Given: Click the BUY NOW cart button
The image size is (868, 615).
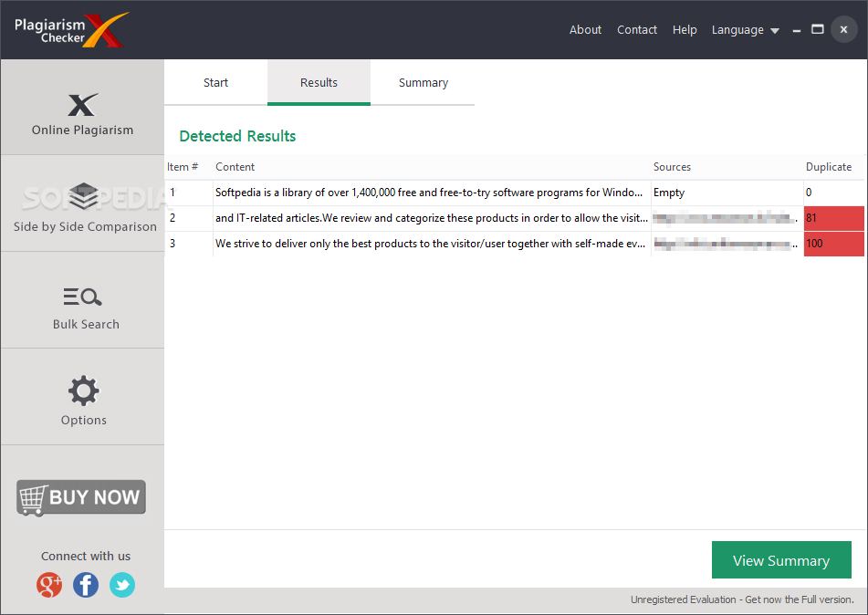Looking at the screenshot, I should [x=81, y=497].
